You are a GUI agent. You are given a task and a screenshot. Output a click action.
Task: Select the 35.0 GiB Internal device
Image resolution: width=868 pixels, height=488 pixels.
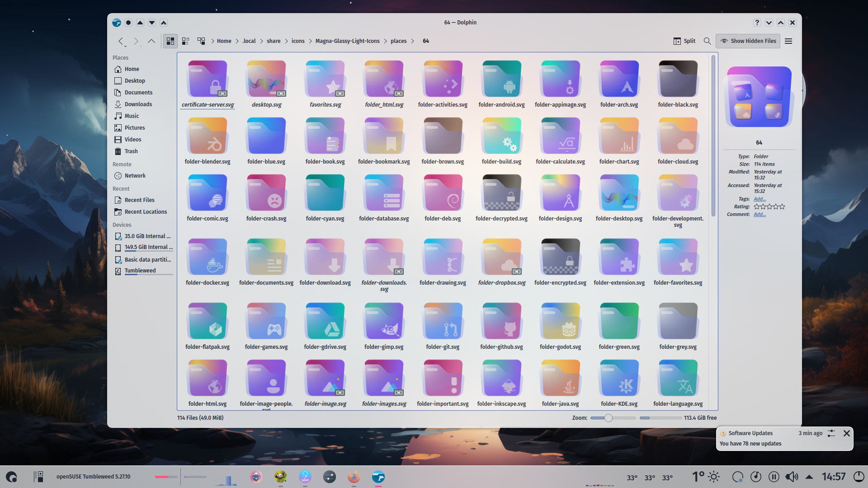click(142, 236)
